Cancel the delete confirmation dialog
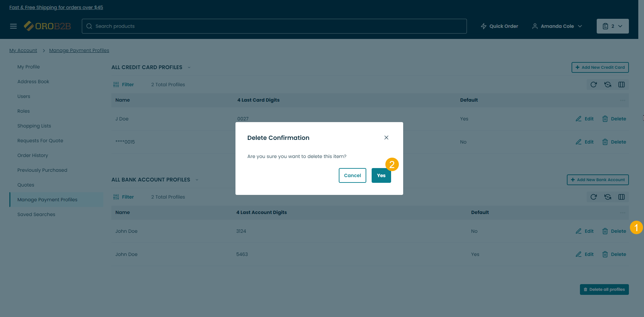 pos(352,175)
